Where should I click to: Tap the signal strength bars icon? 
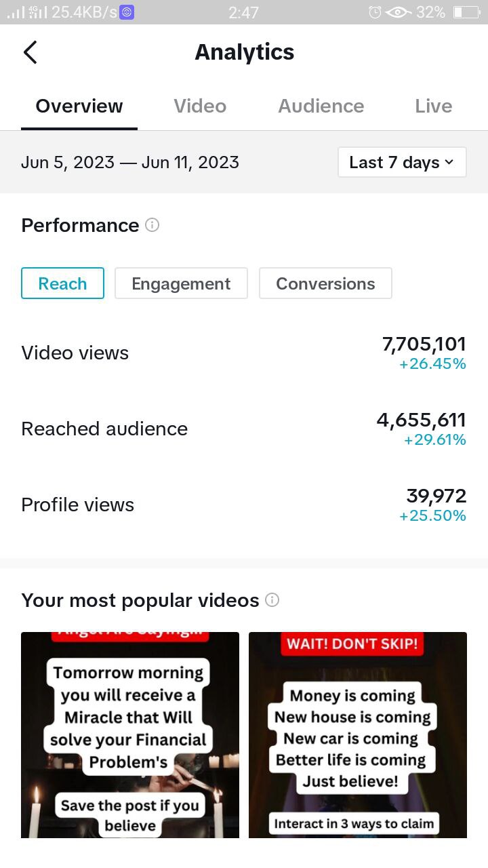tap(15, 12)
